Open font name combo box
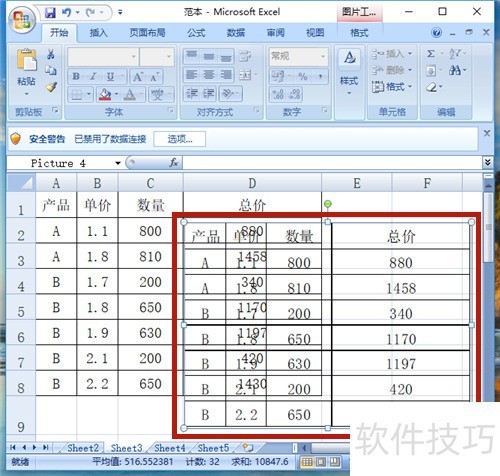 pos(103,57)
